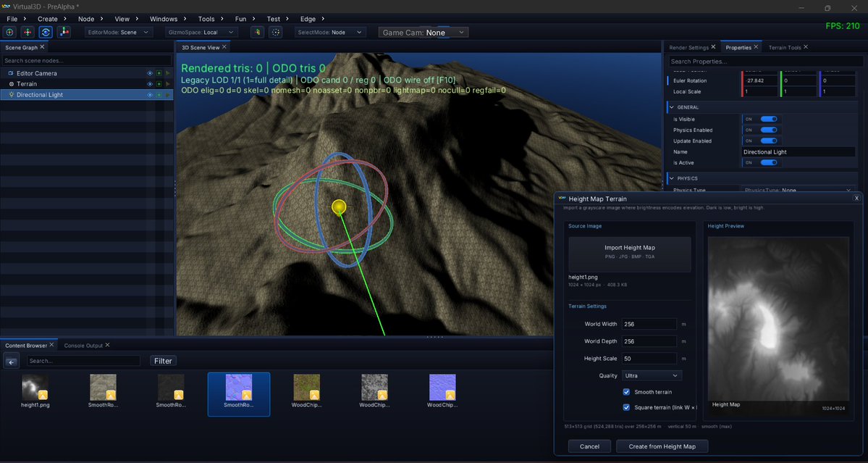Viewport: 868px width, 463px height.
Task: Close the Terrain Tools tab
Action: coord(806,47)
